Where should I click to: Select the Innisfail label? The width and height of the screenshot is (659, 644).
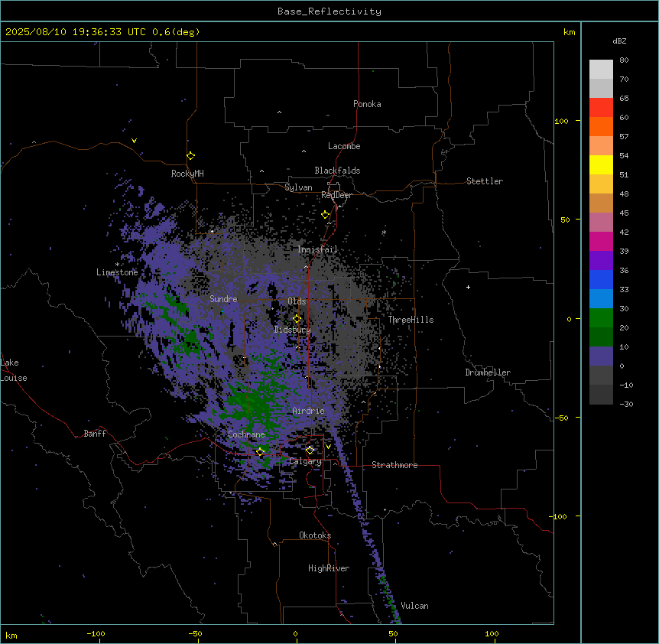317,249
